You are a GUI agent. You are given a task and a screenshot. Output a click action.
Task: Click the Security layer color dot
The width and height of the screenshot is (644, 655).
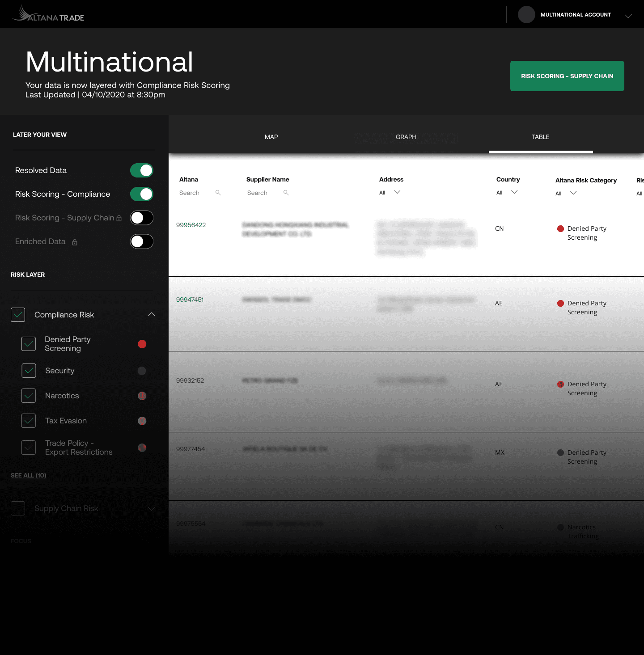pos(142,371)
